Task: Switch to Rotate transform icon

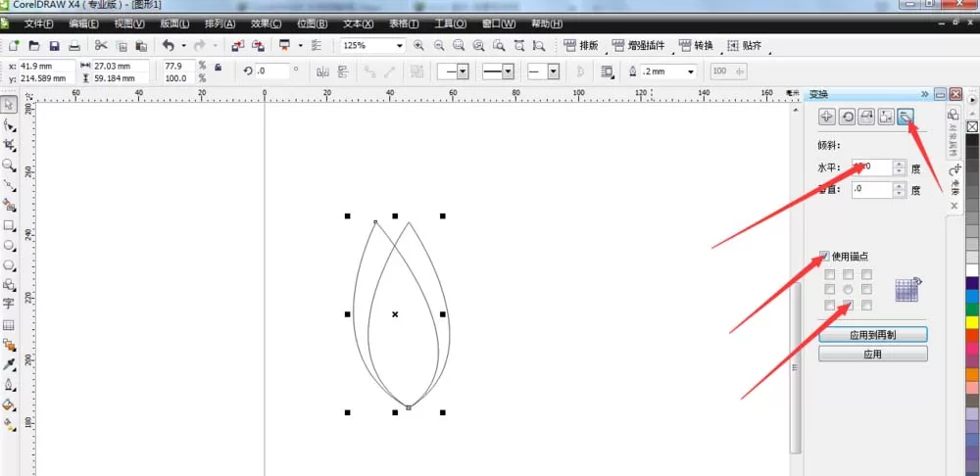Action: pos(847,117)
